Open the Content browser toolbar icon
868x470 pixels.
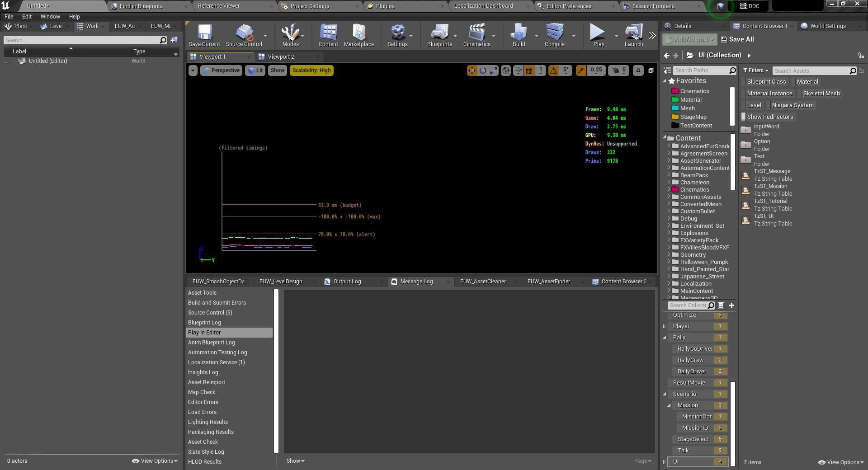click(328, 35)
